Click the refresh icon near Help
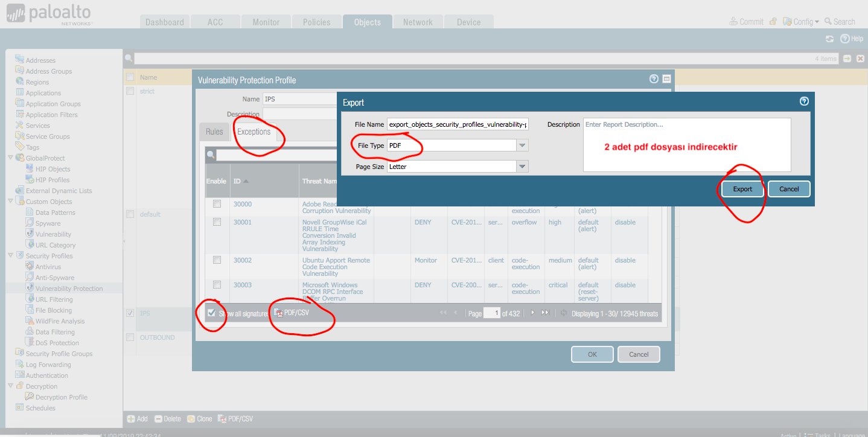The image size is (868, 437). (829, 39)
